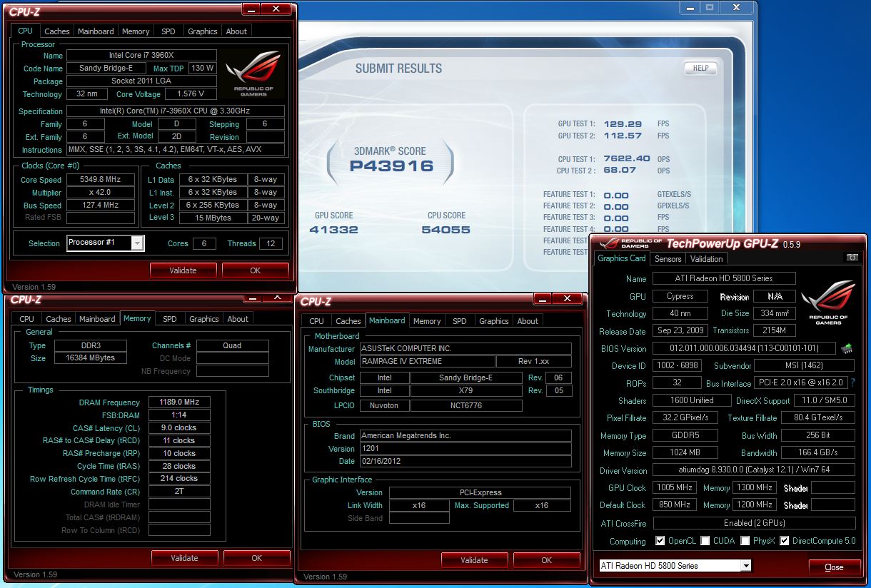The width and height of the screenshot is (871, 588).
Task: Toggle the OpenCL checkbox in GPU-Z
Action: (660, 541)
